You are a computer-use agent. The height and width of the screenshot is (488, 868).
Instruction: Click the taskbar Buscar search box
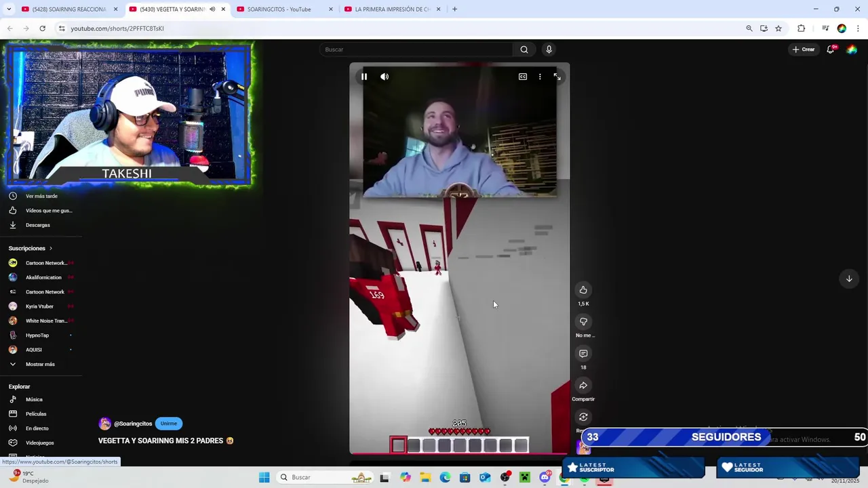tap(325, 477)
